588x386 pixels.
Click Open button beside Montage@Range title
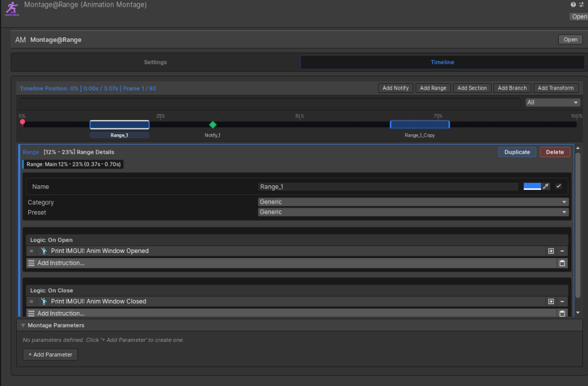[570, 40]
